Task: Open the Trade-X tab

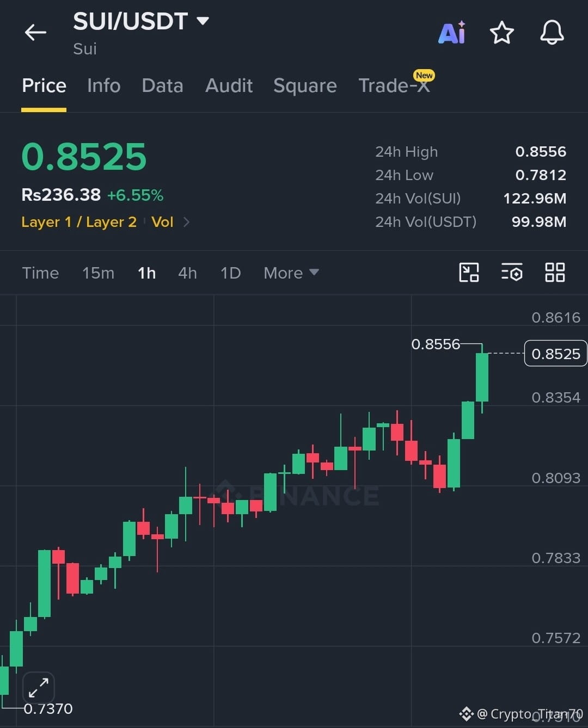Action: (x=394, y=85)
